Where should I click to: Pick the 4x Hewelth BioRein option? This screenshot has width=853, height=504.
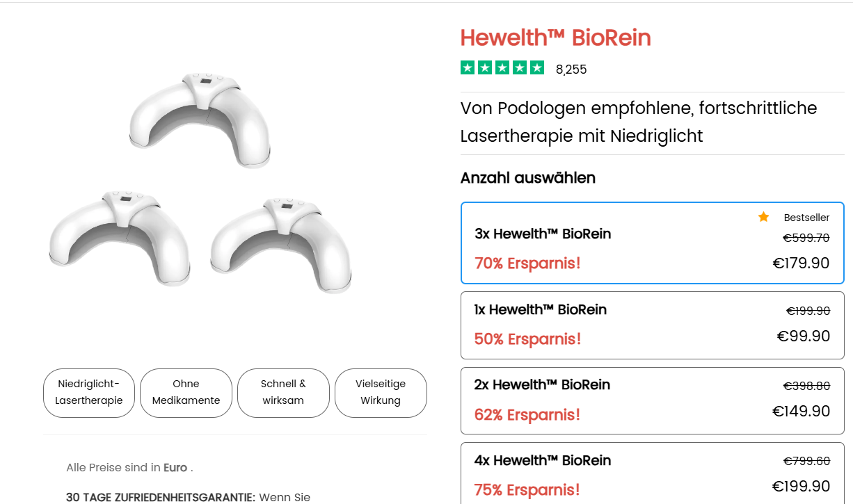(x=652, y=474)
